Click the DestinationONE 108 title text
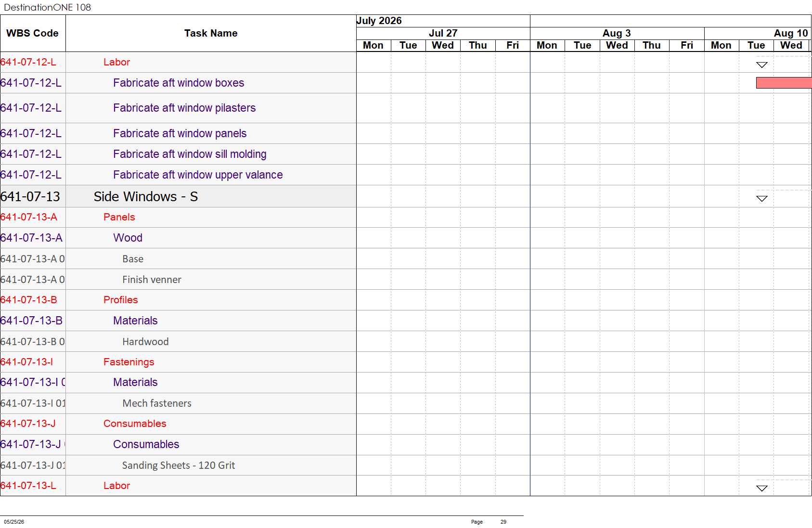 click(x=47, y=7)
